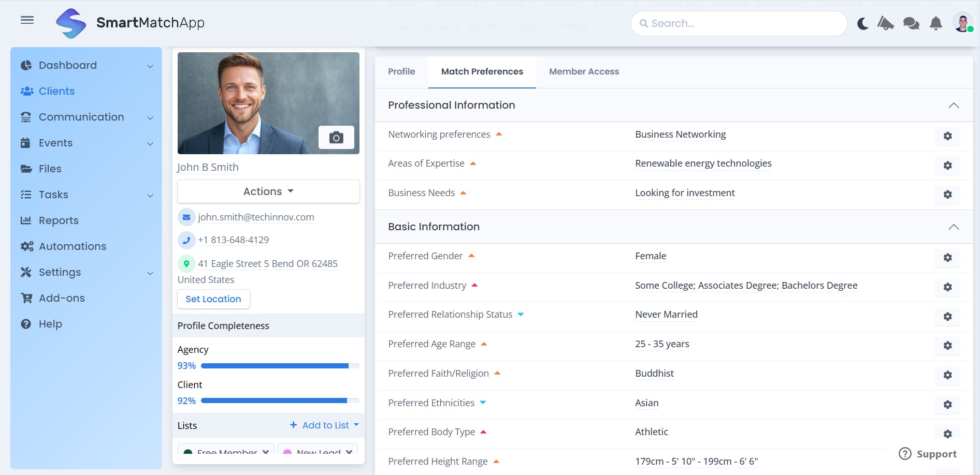Open the Actions dropdown

pos(267,191)
